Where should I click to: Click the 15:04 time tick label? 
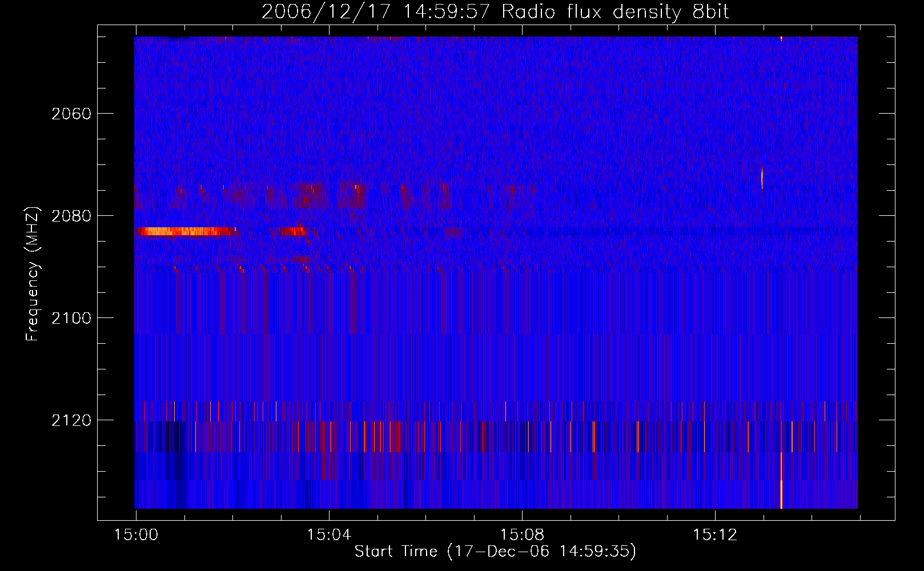tap(329, 535)
